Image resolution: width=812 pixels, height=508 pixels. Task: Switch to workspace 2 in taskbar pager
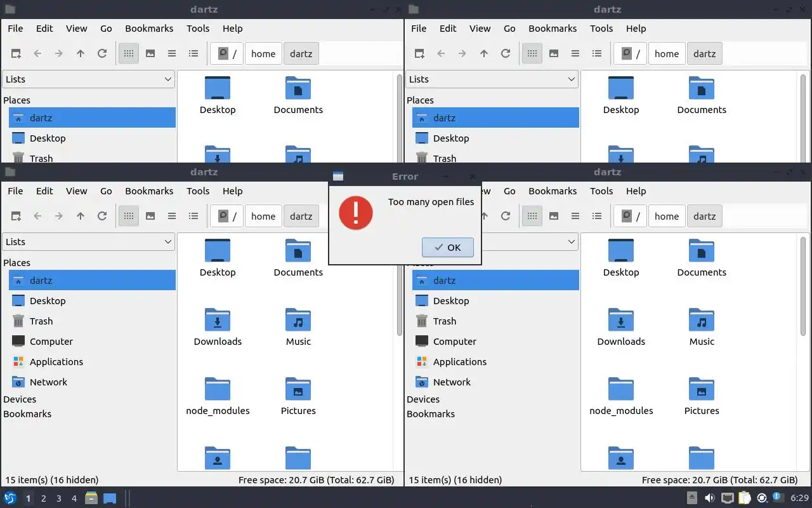[x=43, y=498]
